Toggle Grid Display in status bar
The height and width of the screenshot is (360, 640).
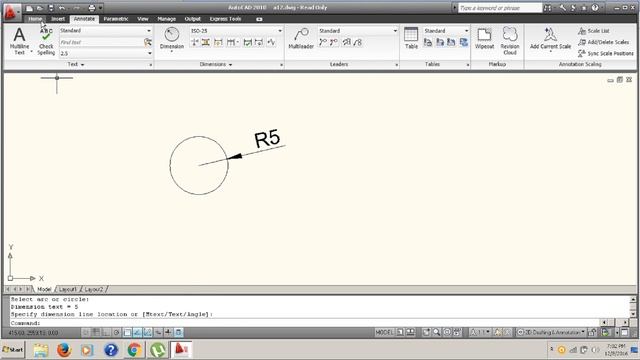[x=96, y=332]
